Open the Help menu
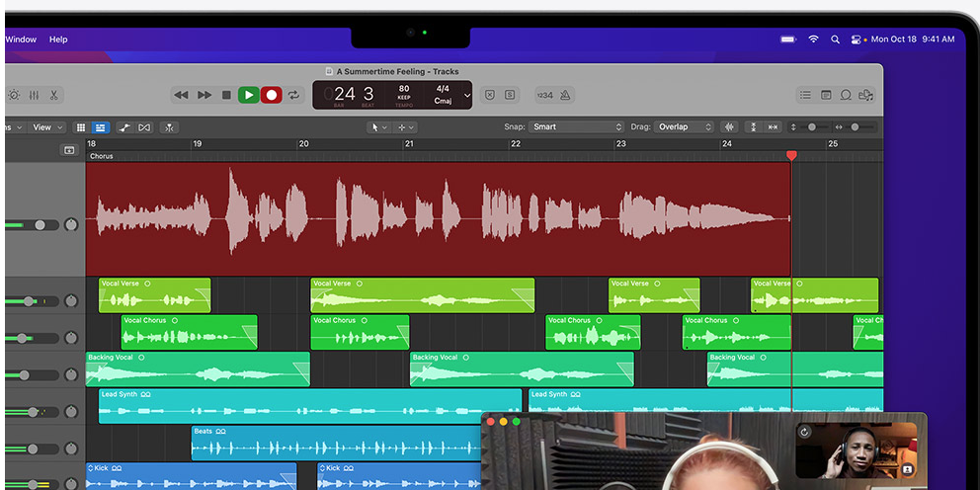 click(x=58, y=40)
